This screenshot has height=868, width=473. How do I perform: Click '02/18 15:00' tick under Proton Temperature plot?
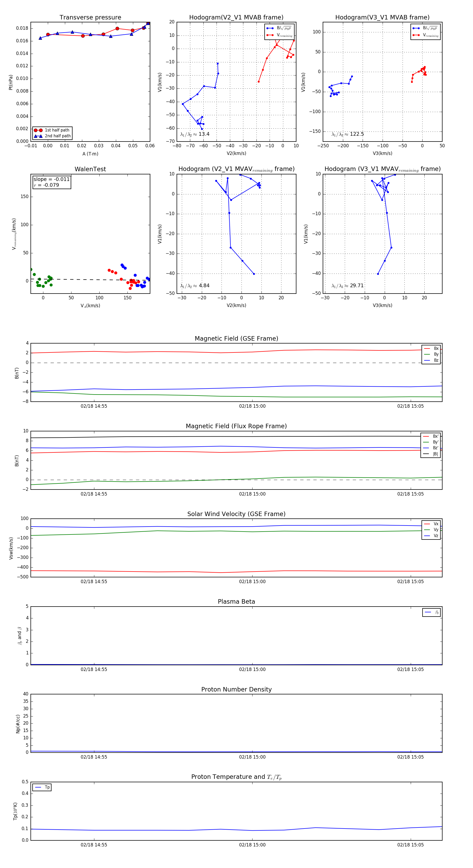click(x=252, y=845)
